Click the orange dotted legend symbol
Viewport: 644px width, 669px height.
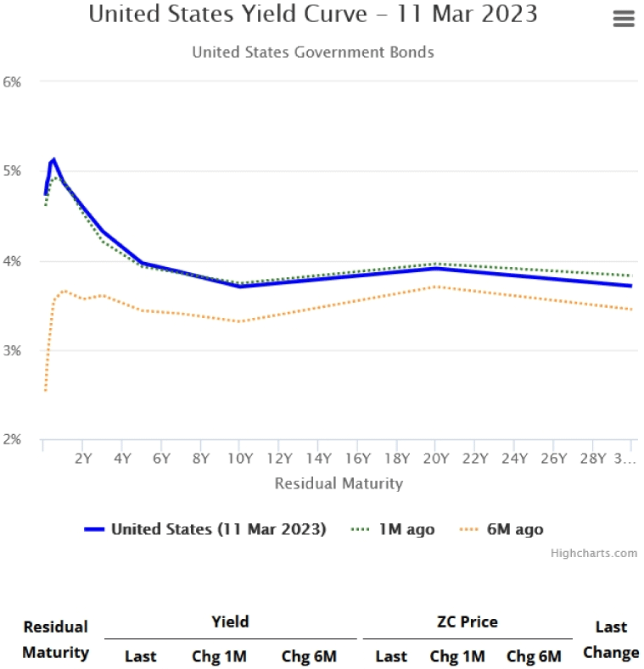(x=469, y=529)
